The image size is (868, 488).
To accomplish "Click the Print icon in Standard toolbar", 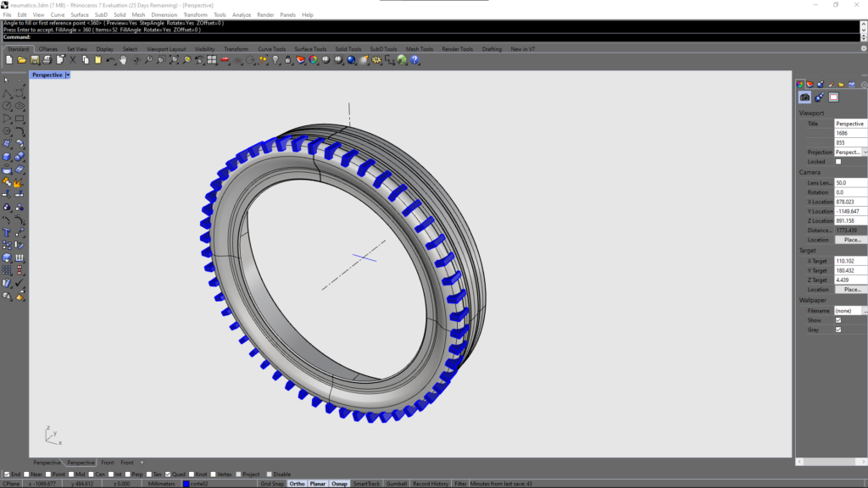I will pos(47,59).
